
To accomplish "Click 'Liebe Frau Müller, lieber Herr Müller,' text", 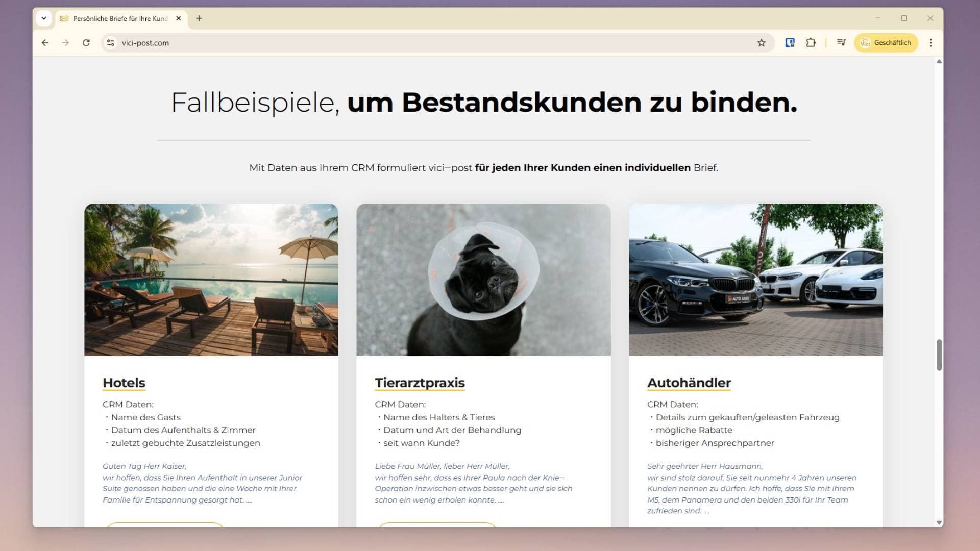I will [x=442, y=466].
